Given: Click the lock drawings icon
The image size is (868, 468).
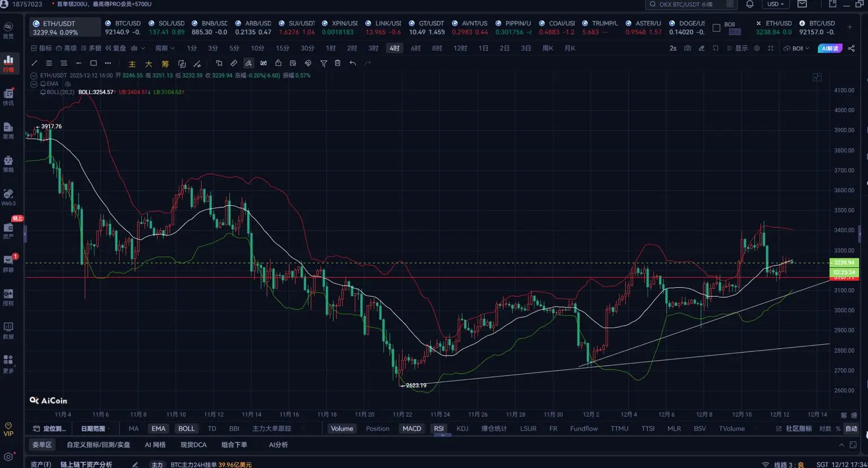Looking at the screenshot, I should [278, 63].
